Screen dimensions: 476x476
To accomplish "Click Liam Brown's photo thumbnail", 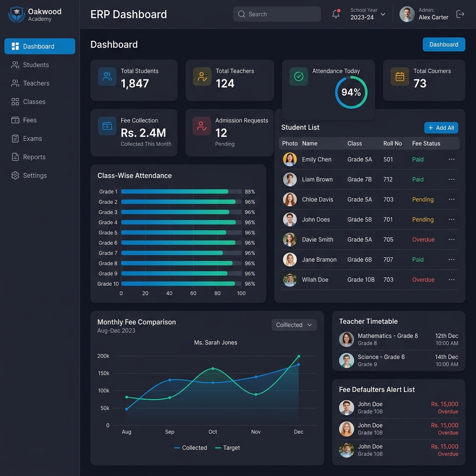I will [x=290, y=179].
